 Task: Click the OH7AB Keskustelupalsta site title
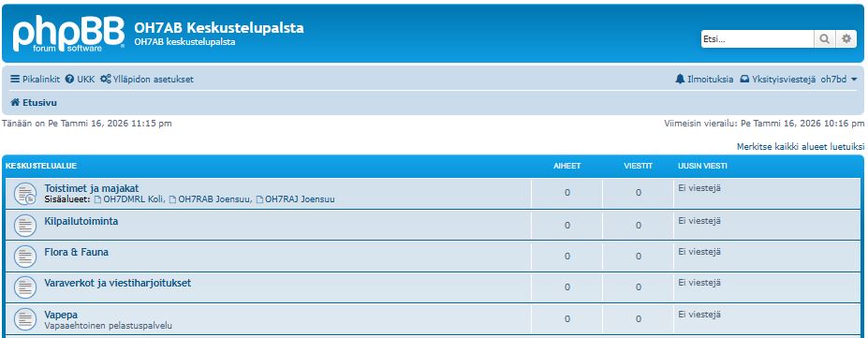pos(219,28)
